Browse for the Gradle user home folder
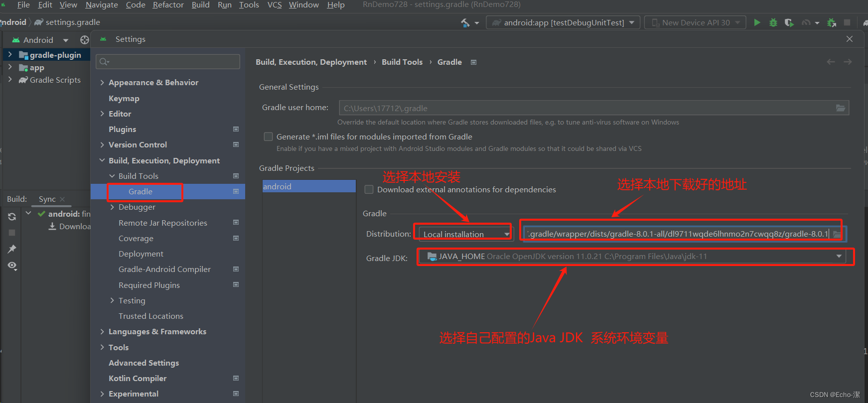This screenshot has width=868, height=403. tap(841, 108)
